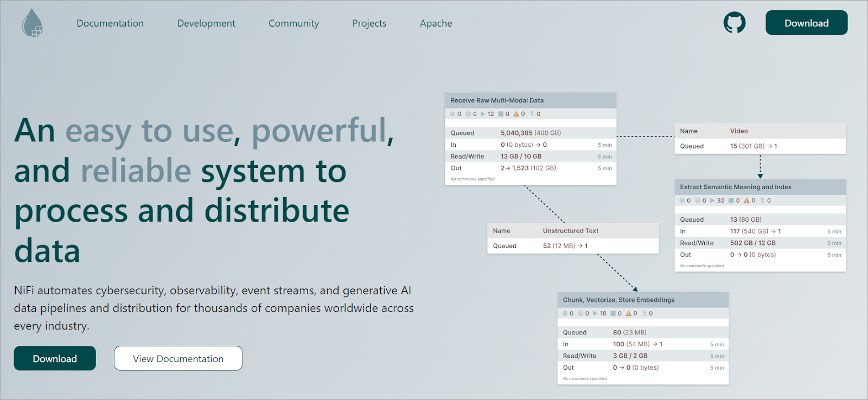
Task: Click the 'Unstructured Text' connection name
Action: pos(571,231)
